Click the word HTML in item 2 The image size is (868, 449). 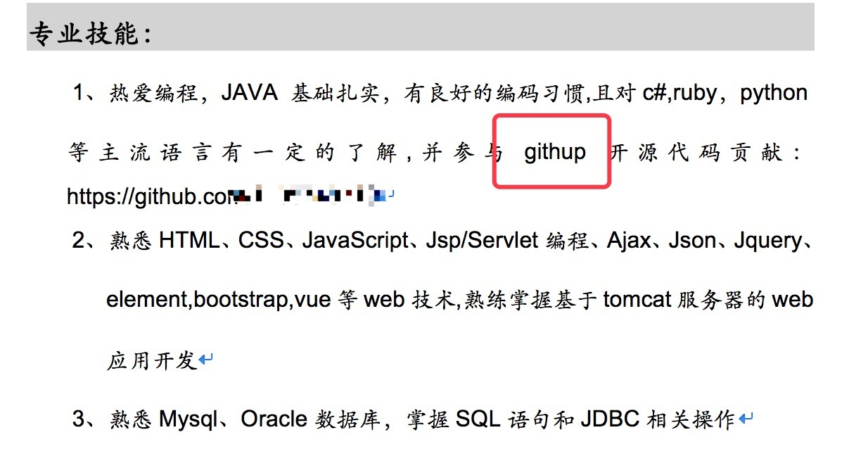[189, 241]
